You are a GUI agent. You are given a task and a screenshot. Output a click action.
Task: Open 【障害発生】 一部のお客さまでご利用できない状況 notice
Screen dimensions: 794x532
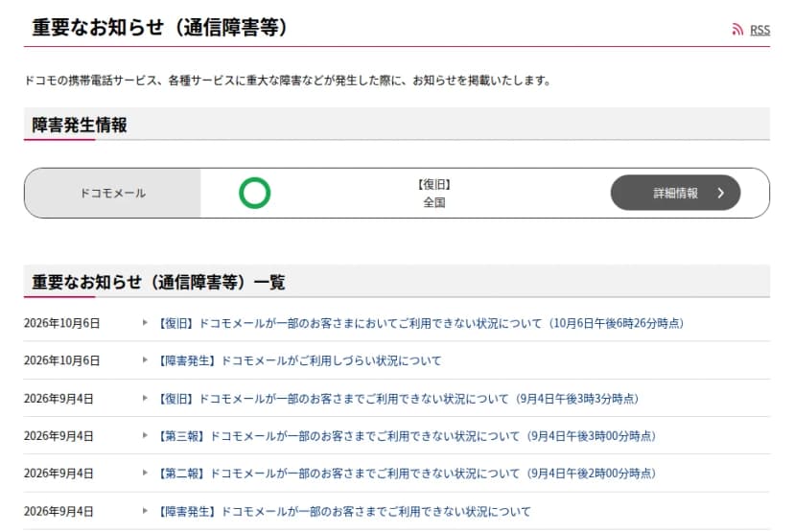pos(344,511)
